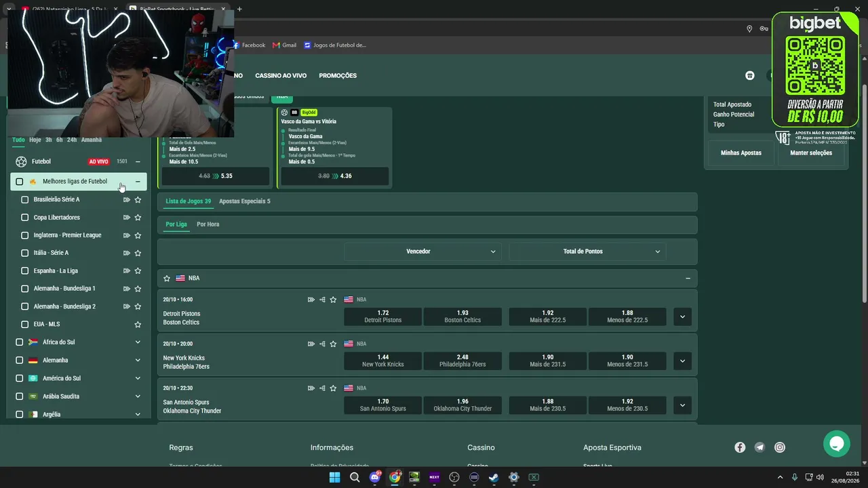The height and width of the screenshot is (488, 868).
Task: Tick the Brasileirão Série A checkbox
Action: point(25,199)
